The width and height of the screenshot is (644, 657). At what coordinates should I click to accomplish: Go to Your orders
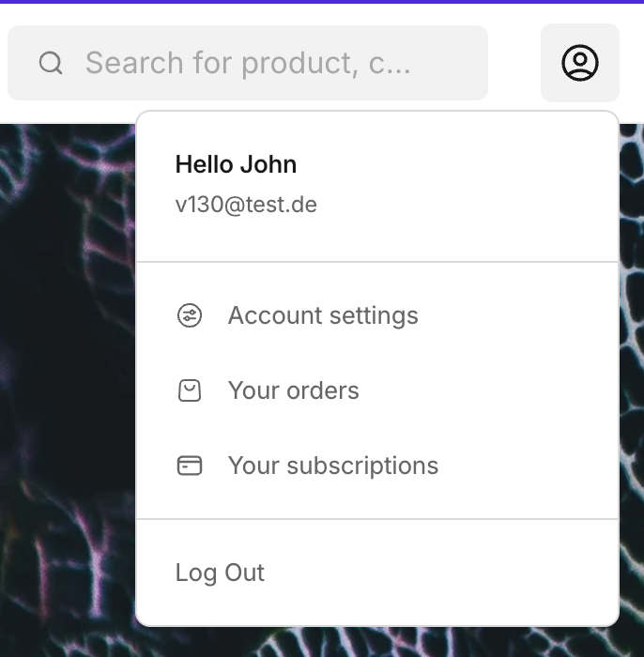click(x=293, y=390)
